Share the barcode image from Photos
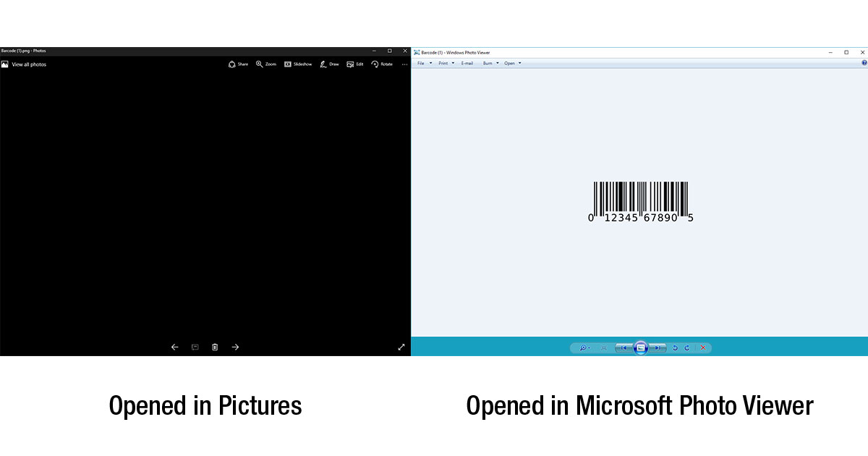The height and width of the screenshot is (456, 868). (237, 64)
